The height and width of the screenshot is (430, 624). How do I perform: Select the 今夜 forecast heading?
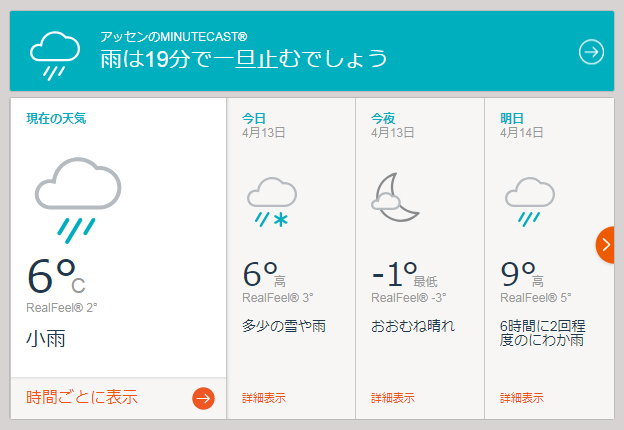coord(383,118)
